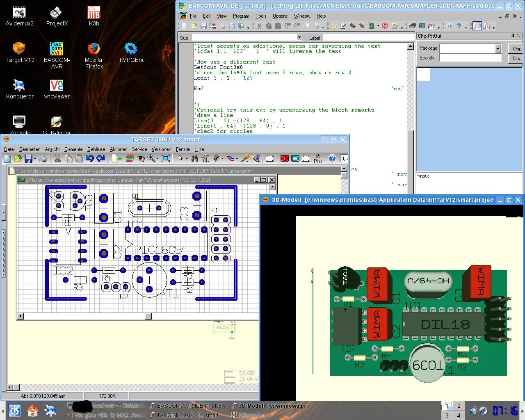Open the Konqueror desktop icon
The height and width of the screenshot is (420, 525).
point(19,89)
